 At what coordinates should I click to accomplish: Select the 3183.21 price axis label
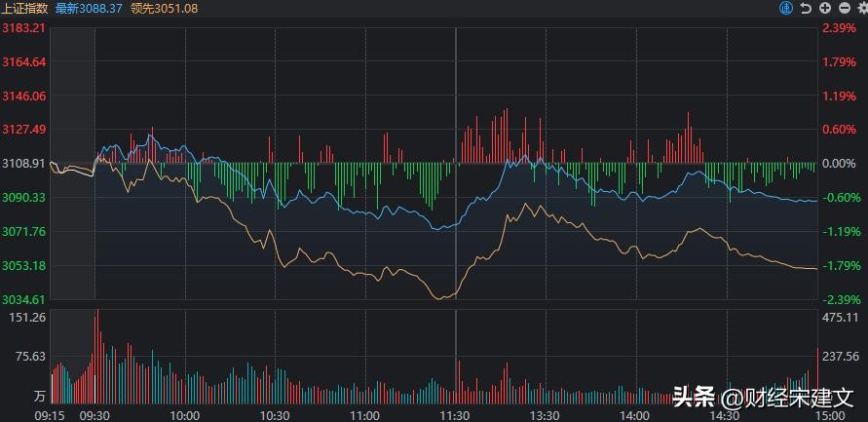pyautogui.click(x=23, y=27)
